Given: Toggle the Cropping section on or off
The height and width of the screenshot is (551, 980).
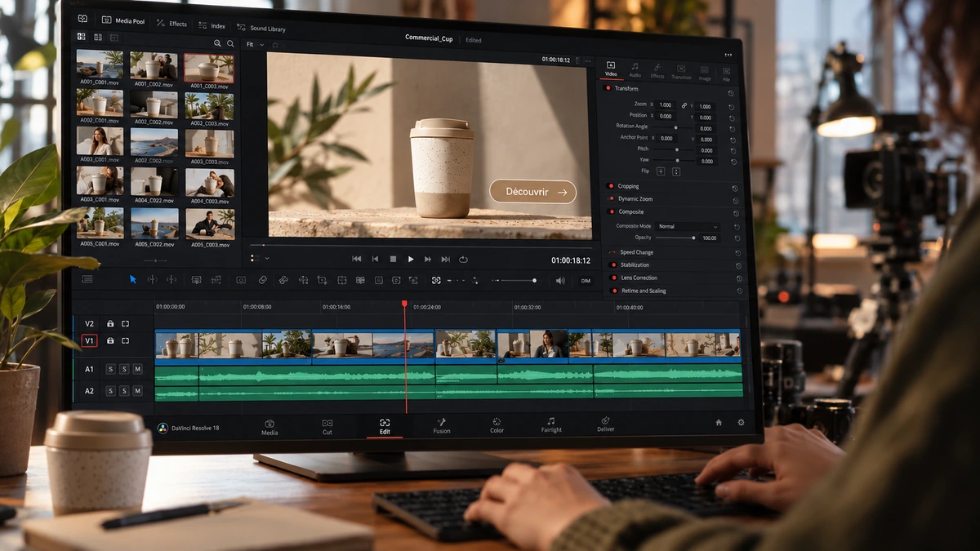Looking at the screenshot, I should (611, 186).
